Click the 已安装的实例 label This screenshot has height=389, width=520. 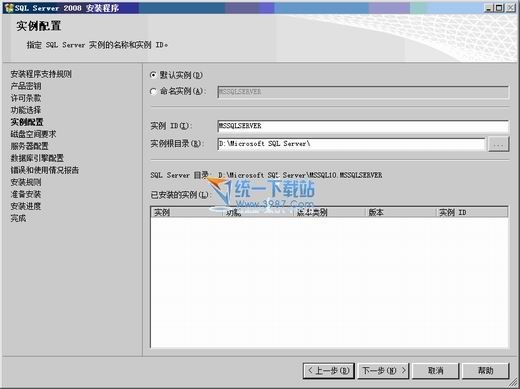tap(180, 195)
